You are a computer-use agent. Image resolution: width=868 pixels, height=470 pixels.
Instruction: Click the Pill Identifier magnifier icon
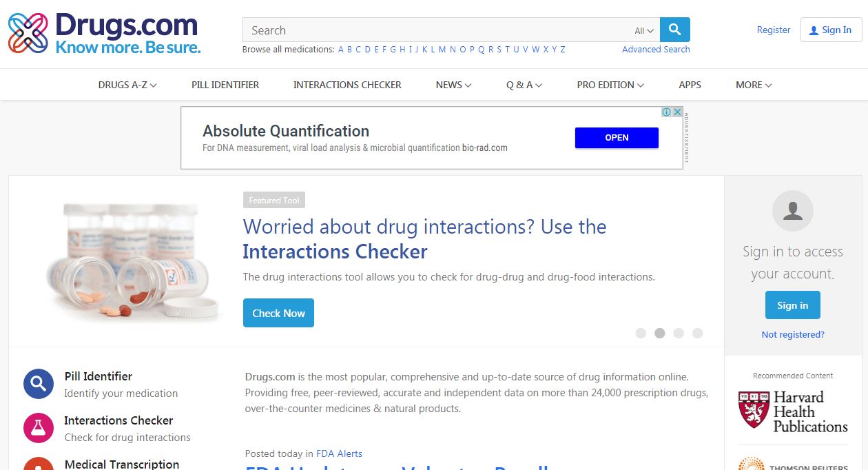pos(39,384)
